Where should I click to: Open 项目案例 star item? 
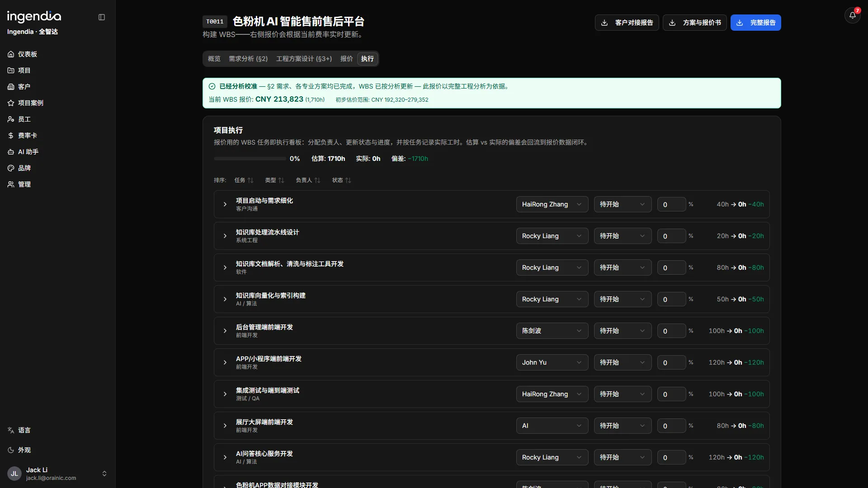point(57,103)
